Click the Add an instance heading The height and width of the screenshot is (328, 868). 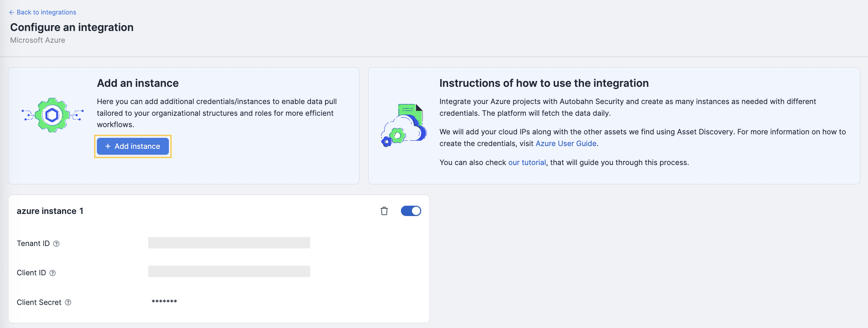point(138,83)
